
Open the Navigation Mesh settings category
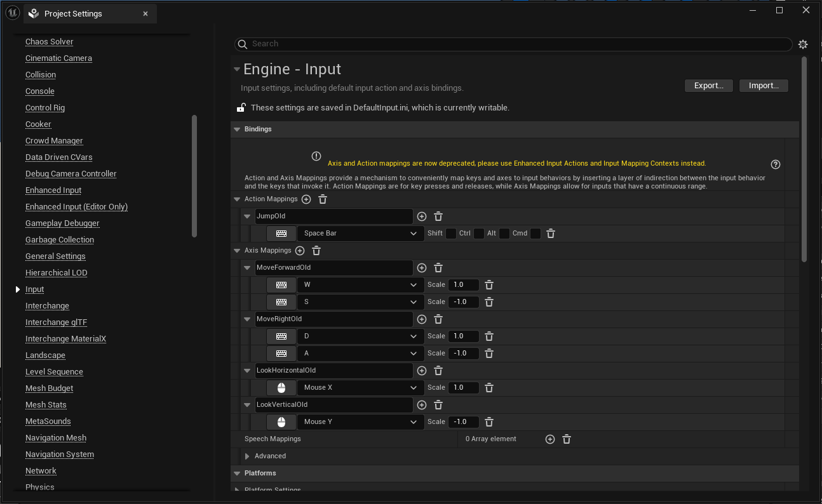coord(56,438)
